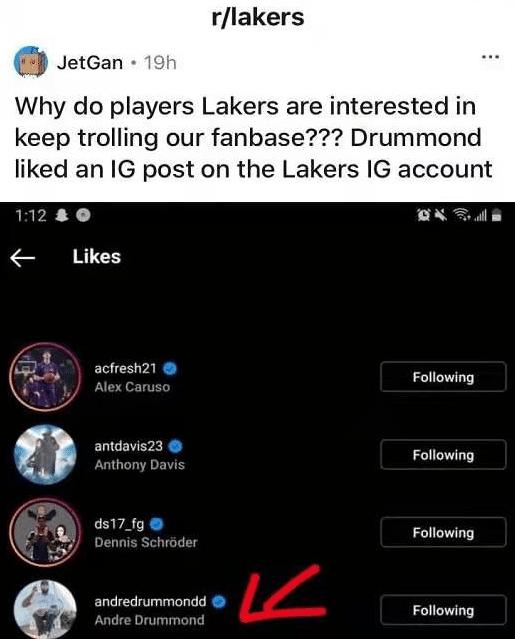This screenshot has height=639, width=515.
Task: Open Dennis Schröder's profile picture
Action: pos(45,532)
